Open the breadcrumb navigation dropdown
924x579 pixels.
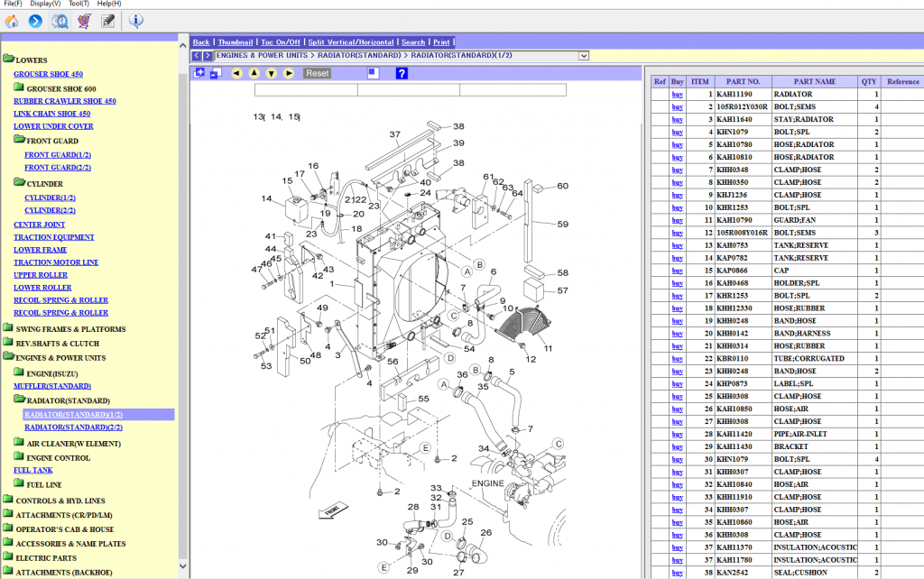tap(584, 55)
